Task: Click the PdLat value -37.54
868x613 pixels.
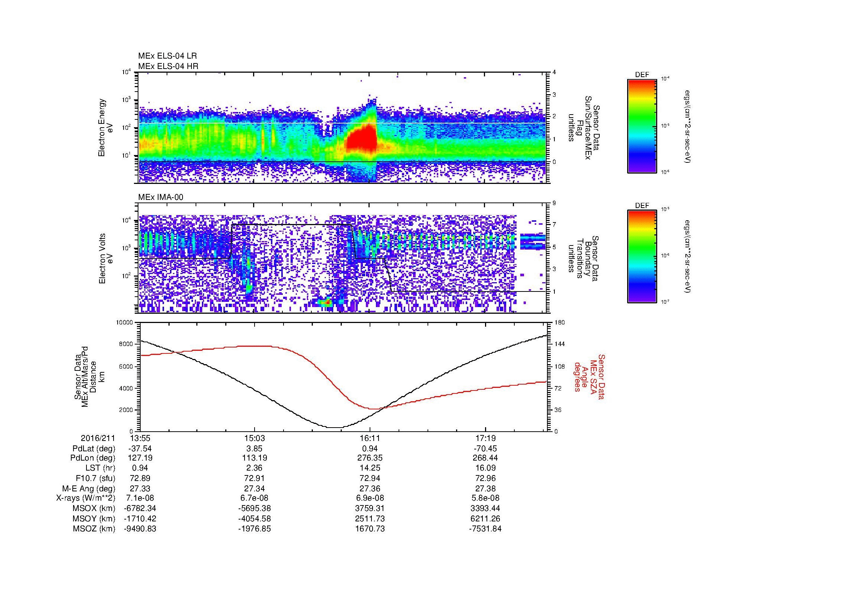Action: pyautogui.click(x=140, y=449)
